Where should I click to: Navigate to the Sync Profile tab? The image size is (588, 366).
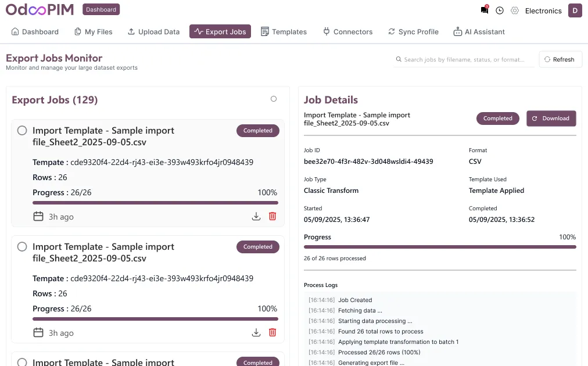click(413, 31)
